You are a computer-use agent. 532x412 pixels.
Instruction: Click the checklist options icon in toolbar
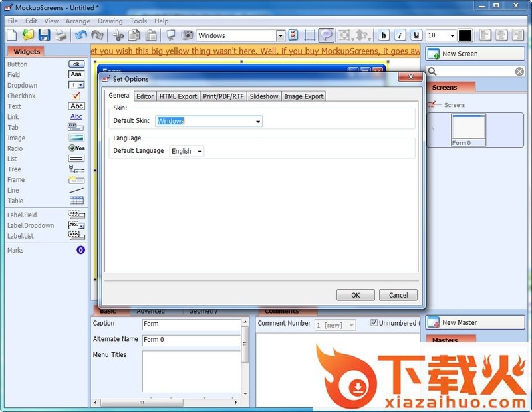coord(293,35)
